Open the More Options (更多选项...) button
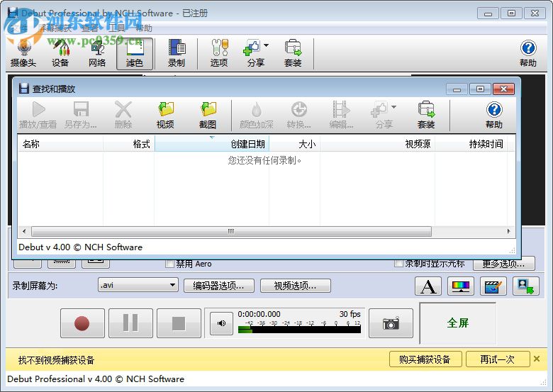Image resolution: width=553 pixels, height=392 pixels. click(504, 263)
